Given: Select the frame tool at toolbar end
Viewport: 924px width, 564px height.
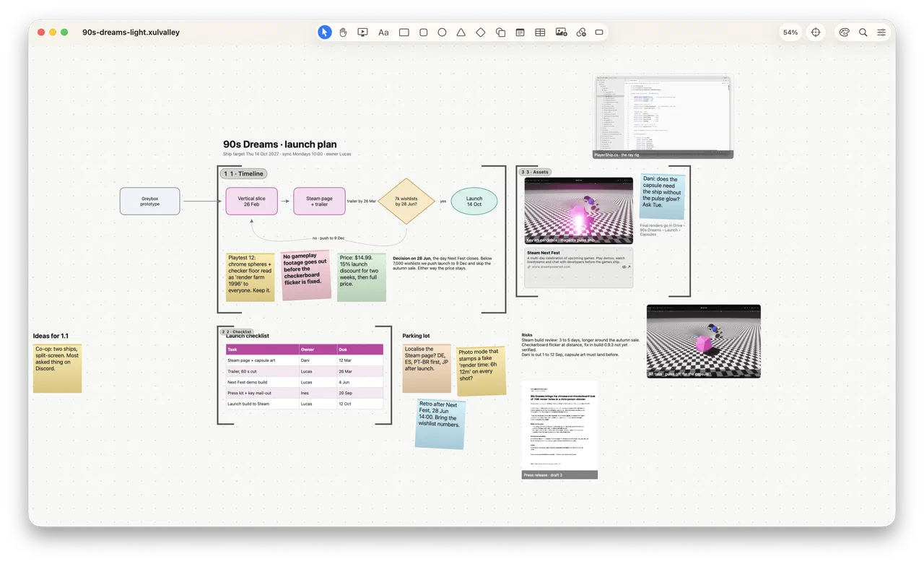Looking at the screenshot, I should pyautogui.click(x=599, y=32).
